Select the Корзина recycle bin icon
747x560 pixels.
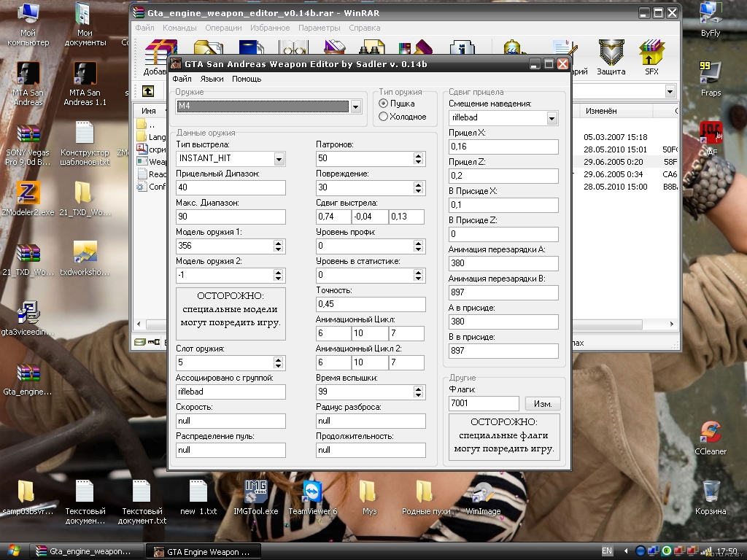pyautogui.click(x=711, y=498)
